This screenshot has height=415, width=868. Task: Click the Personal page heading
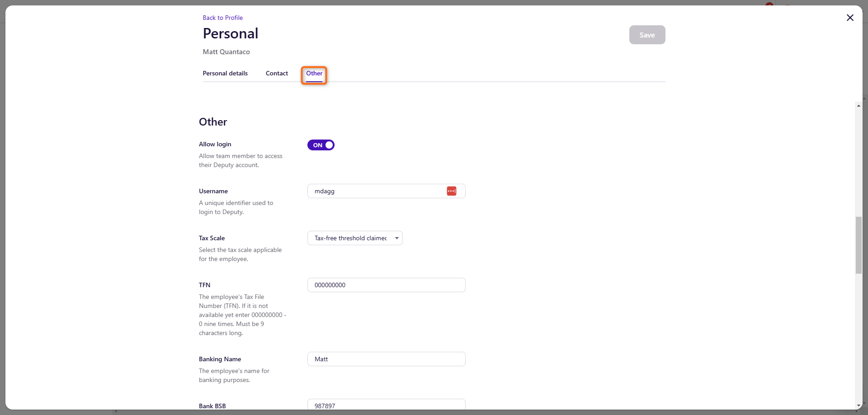coord(231,33)
